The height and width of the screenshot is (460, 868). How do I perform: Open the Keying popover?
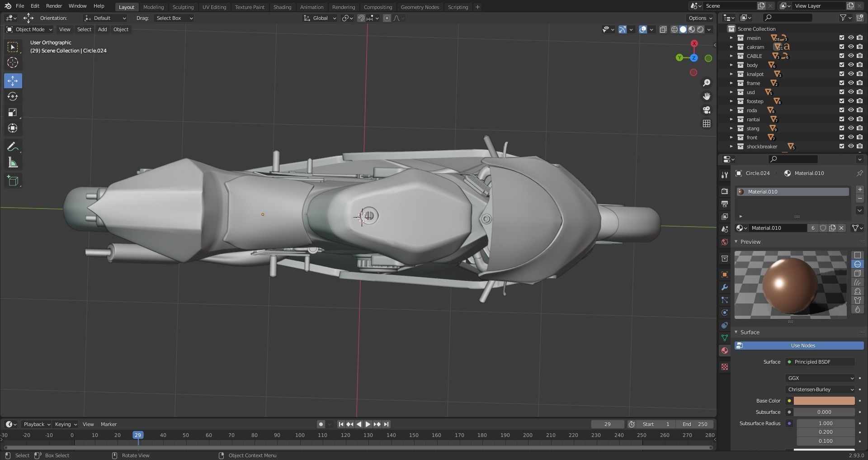click(66, 424)
